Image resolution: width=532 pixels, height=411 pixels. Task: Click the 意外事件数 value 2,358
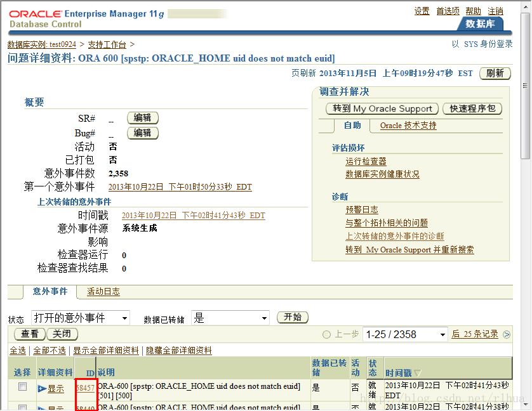click(118, 174)
